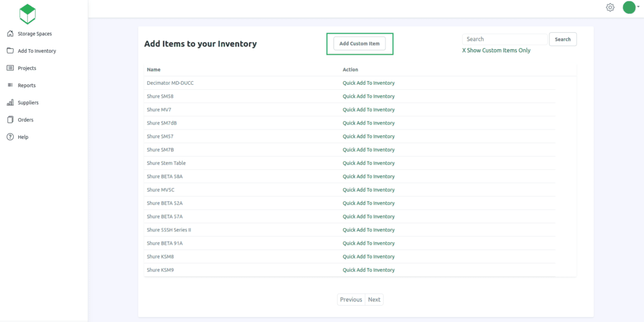The image size is (644, 322).
Task: Quick add Shure SM57 to inventory
Action: click(x=369, y=136)
